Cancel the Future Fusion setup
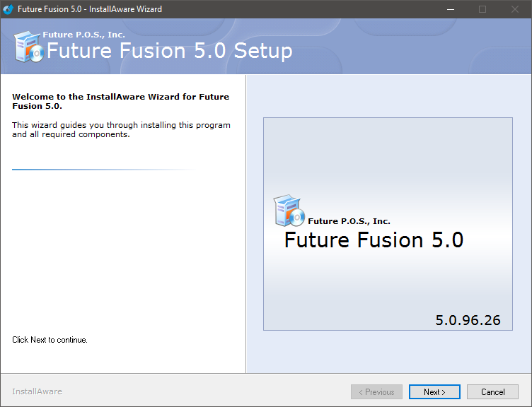The height and width of the screenshot is (407, 532). [493, 392]
